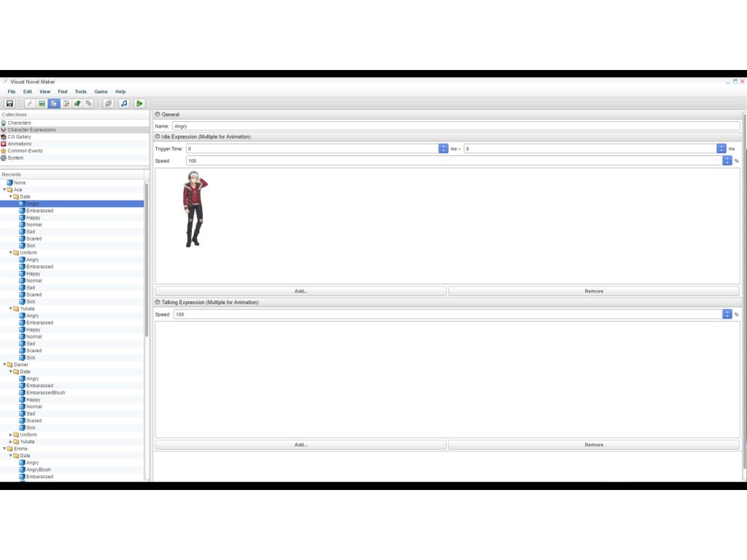The height and width of the screenshot is (560, 747).
Task: Select the character sprite thumbnail
Action: (195, 209)
